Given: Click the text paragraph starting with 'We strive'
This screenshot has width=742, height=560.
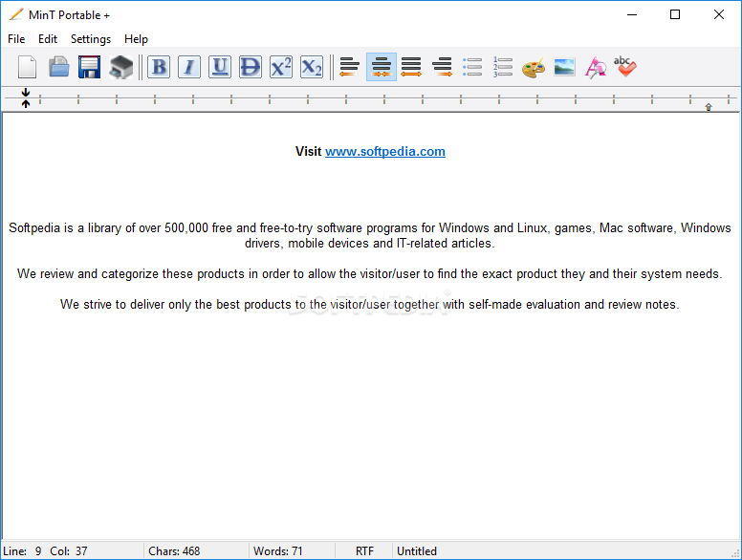Looking at the screenshot, I should tap(370, 304).
